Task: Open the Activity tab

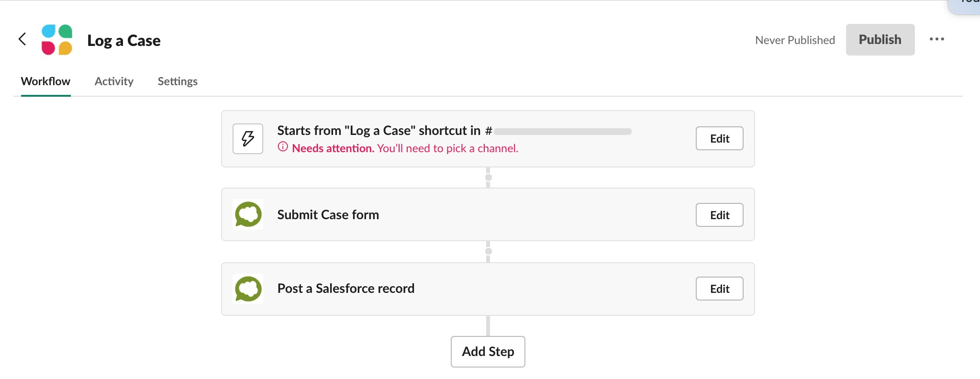Action: (114, 81)
